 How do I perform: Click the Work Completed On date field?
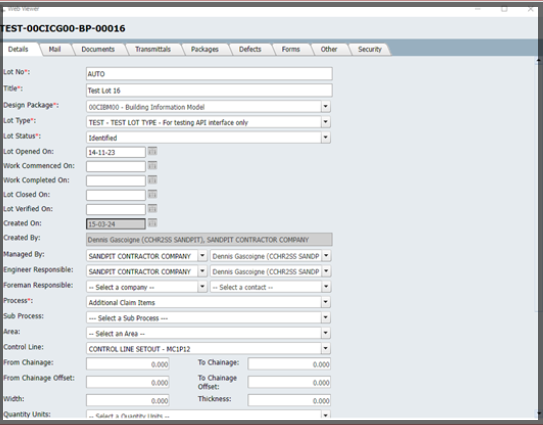[x=116, y=181]
